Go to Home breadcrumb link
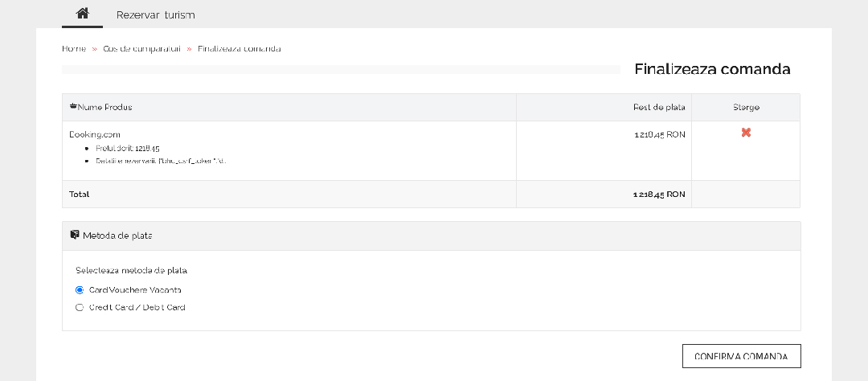This screenshot has height=381, width=868. coord(74,49)
